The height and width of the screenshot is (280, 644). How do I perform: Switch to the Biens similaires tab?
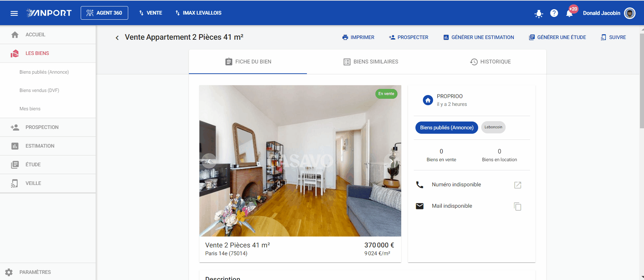[371, 62]
